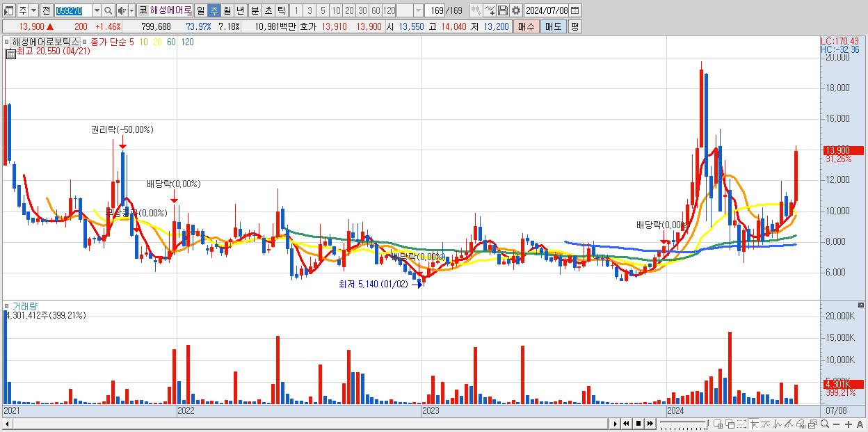Click the speaker sound icon
The height and width of the screenshot is (432, 868).
(x=122, y=10)
